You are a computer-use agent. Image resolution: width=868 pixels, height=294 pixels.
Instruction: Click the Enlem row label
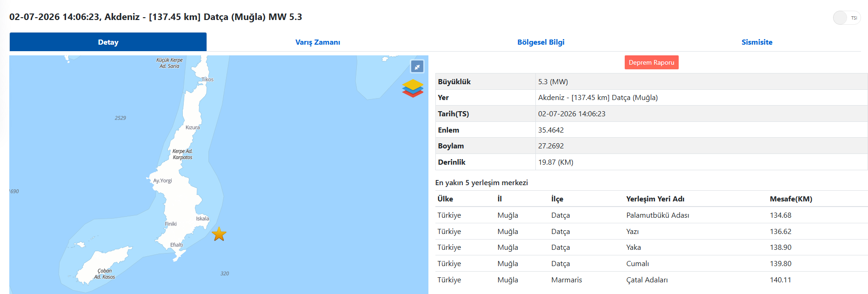(448, 130)
